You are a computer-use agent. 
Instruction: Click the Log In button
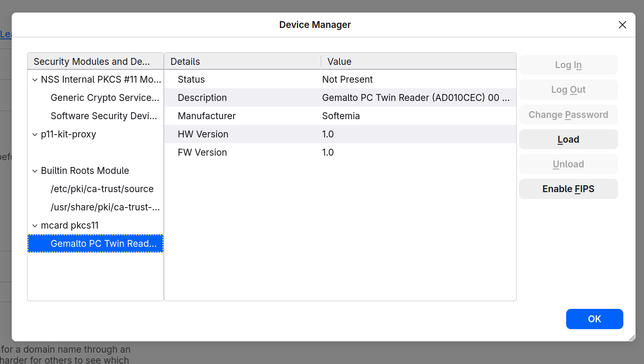click(568, 65)
